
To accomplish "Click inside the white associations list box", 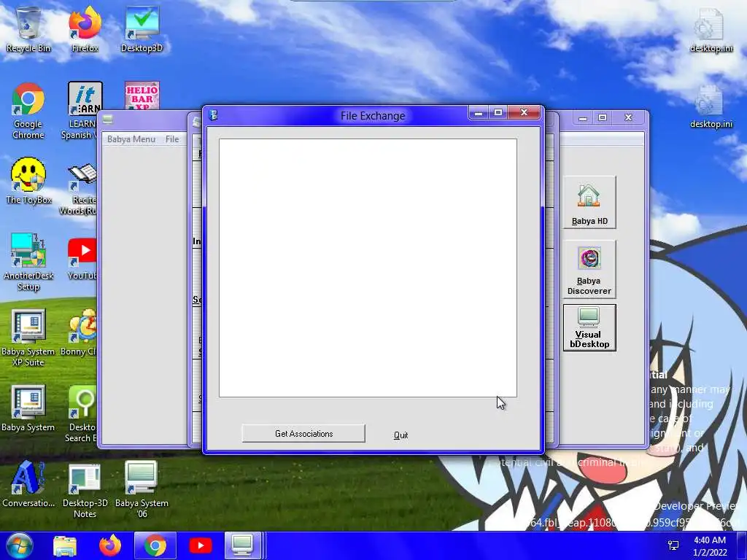I will [x=368, y=268].
